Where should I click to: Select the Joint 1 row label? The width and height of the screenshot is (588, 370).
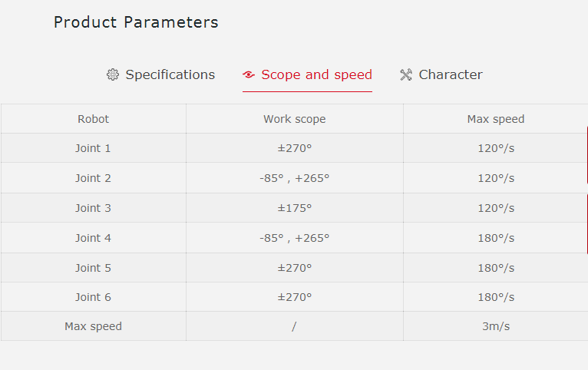(93, 148)
